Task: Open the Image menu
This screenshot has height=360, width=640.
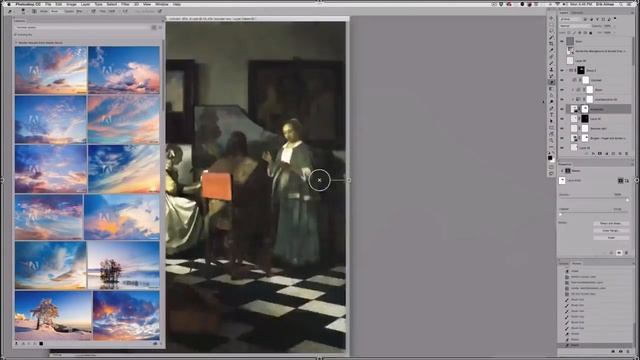Action: [x=71, y=4]
